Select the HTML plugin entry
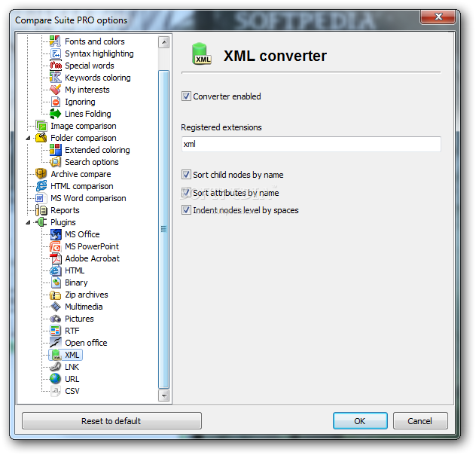 click(x=75, y=270)
